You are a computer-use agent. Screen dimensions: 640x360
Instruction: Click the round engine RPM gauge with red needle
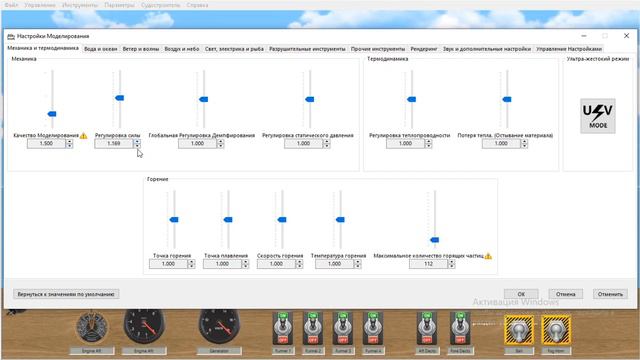coord(144,327)
